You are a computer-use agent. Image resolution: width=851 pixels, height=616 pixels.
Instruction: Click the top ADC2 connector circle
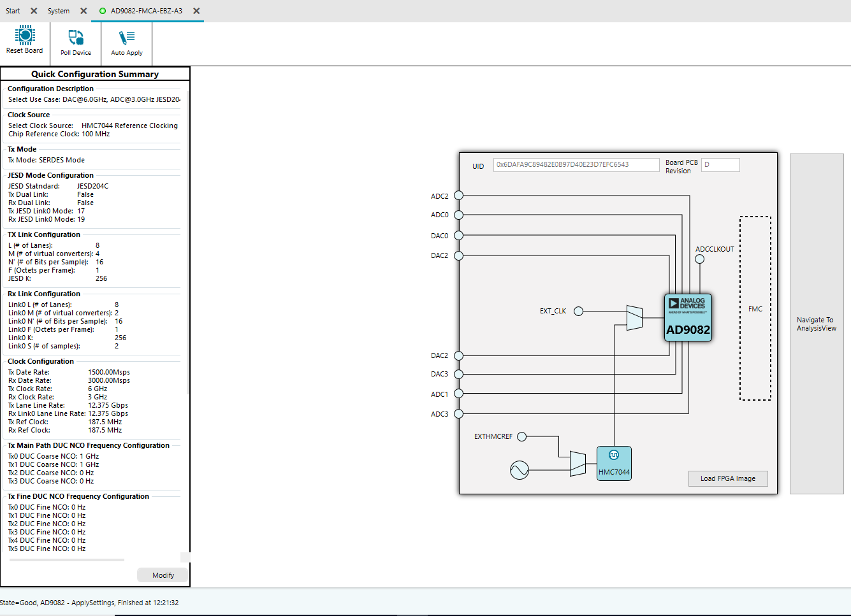click(458, 196)
